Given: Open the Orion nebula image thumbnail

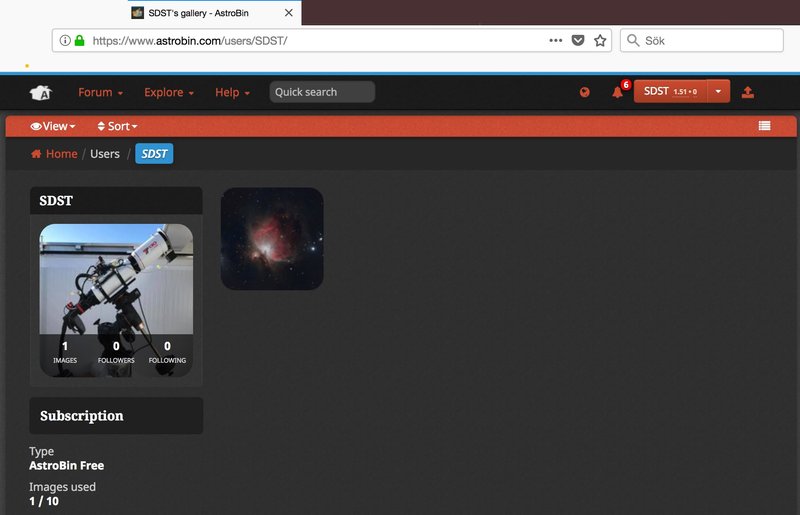Looking at the screenshot, I should (x=272, y=238).
